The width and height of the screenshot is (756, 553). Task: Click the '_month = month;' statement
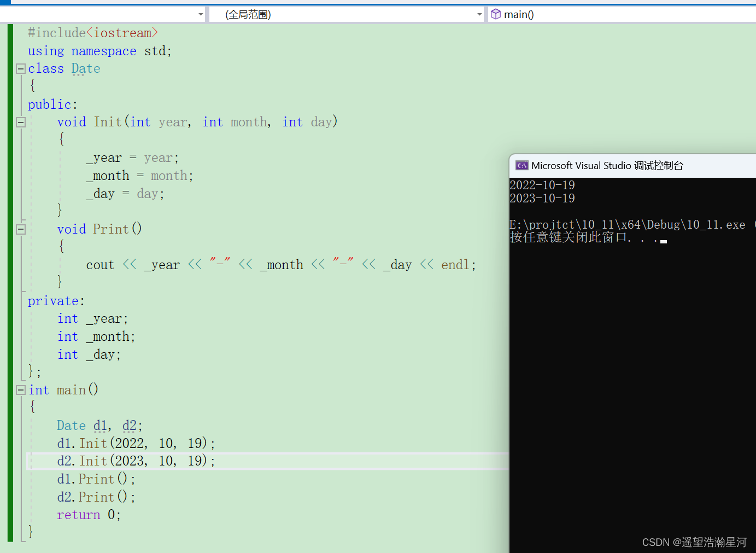click(139, 176)
